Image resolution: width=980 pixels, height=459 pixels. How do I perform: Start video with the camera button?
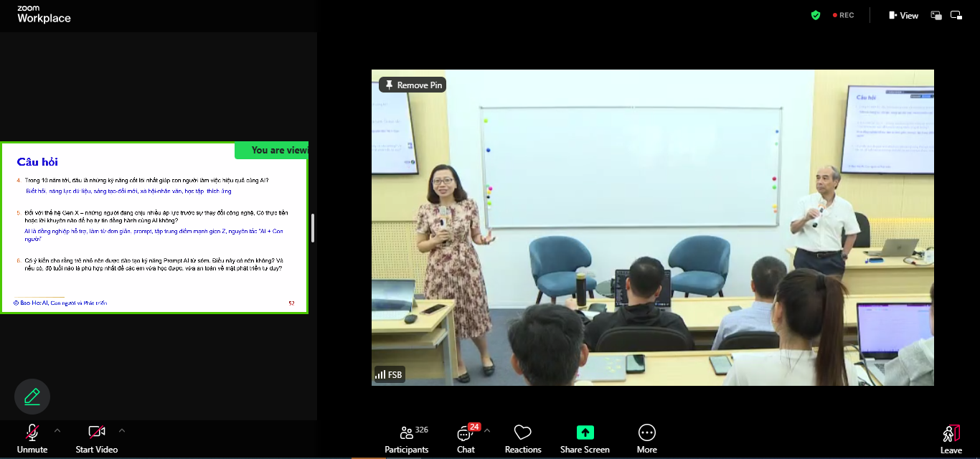coord(96,433)
